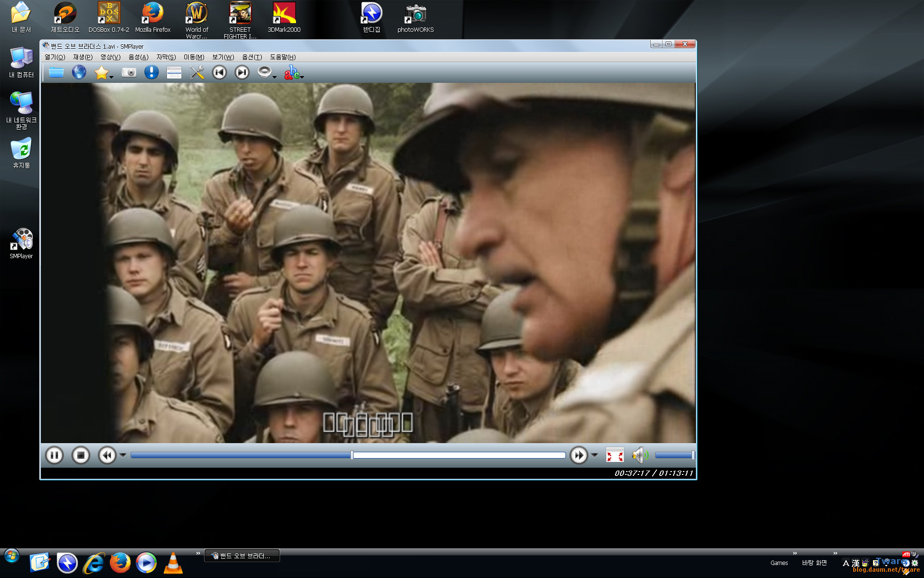Select the 반디집 desktop icon
Viewport: 924px width, 578px height.
tap(372, 17)
